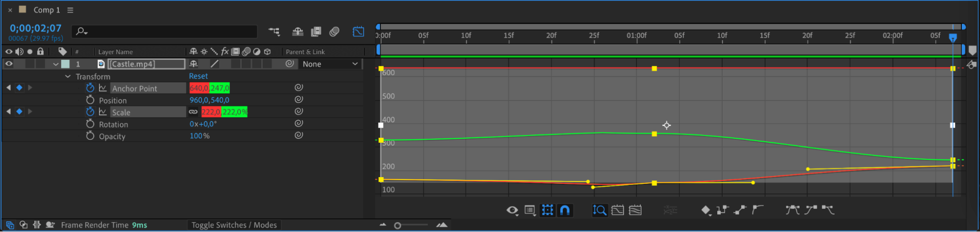
Task: Click the Frame Blending enable icon
Action: click(316, 31)
